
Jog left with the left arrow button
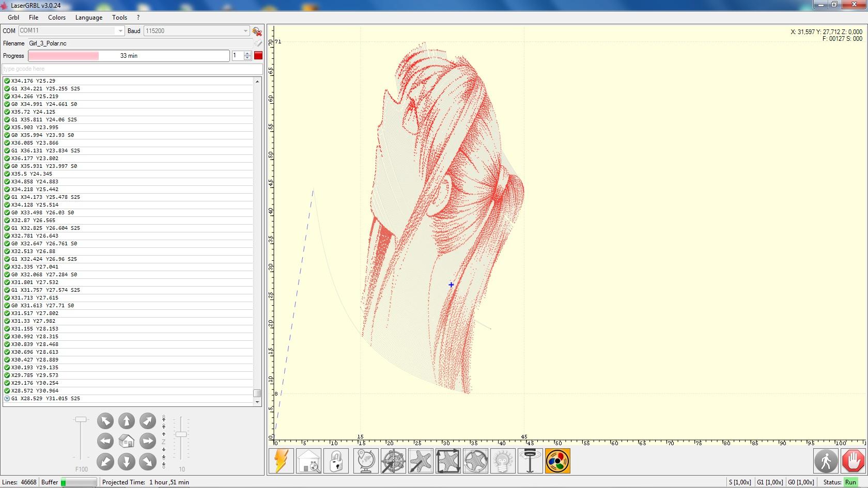pos(105,442)
